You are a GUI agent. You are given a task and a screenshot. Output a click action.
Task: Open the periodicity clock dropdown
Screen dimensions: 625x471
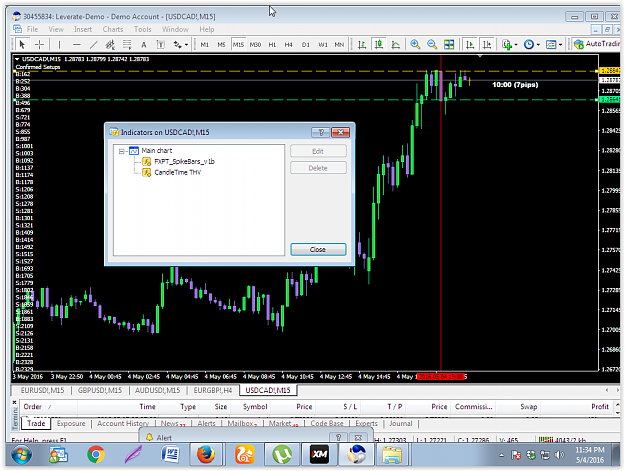pos(531,44)
